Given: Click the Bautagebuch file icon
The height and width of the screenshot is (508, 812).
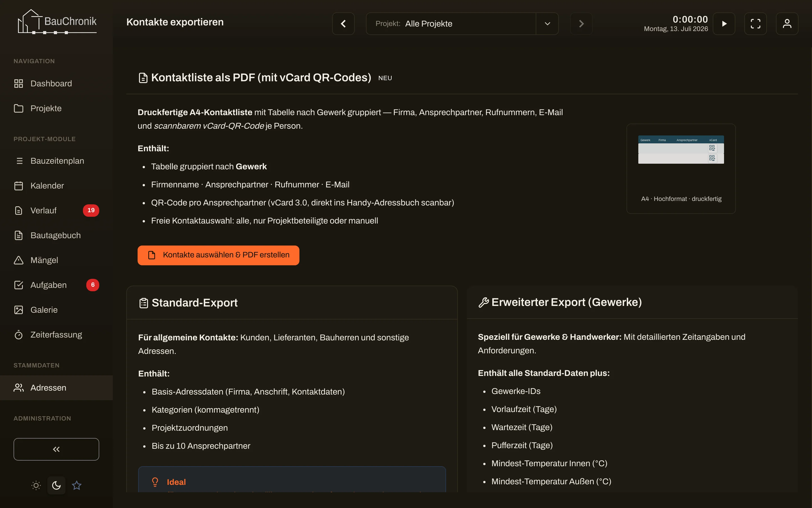Looking at the screenshot, I should [19, 236].
